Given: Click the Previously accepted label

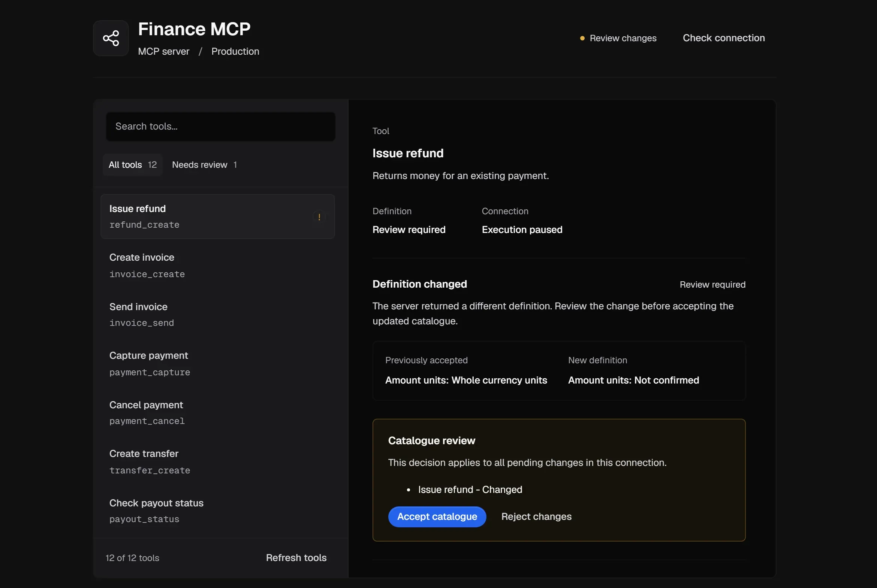Looking at the screenshot, I should 426,360.
